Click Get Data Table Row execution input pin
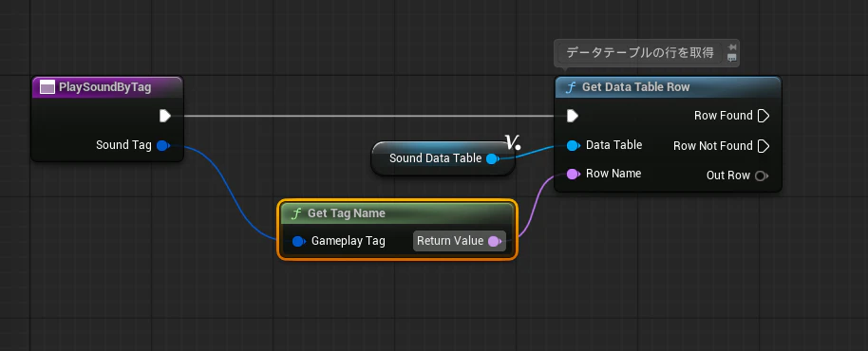The width and height of the screenshot is (868, 351). pyautogui.click(x=573, y=116)
